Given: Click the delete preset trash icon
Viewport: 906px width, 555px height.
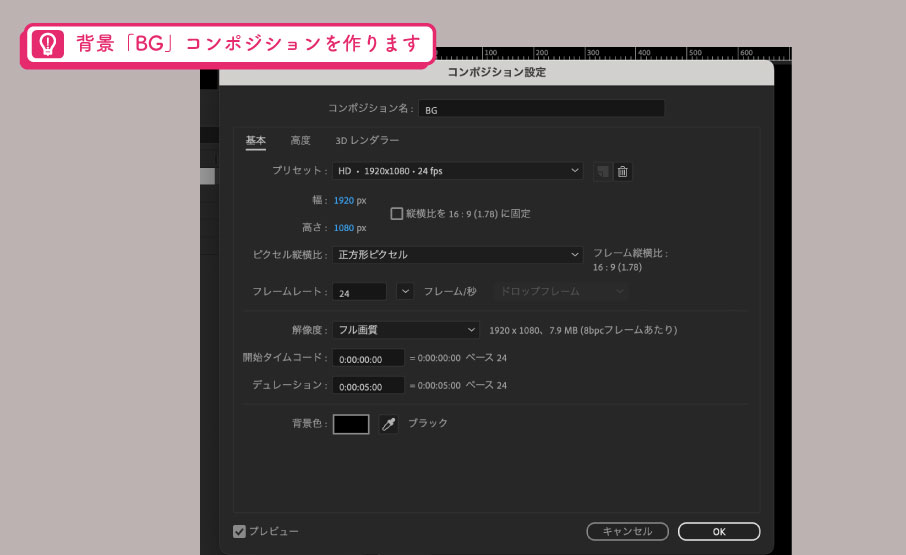Looking at the screenshot, I should (622, 172).
